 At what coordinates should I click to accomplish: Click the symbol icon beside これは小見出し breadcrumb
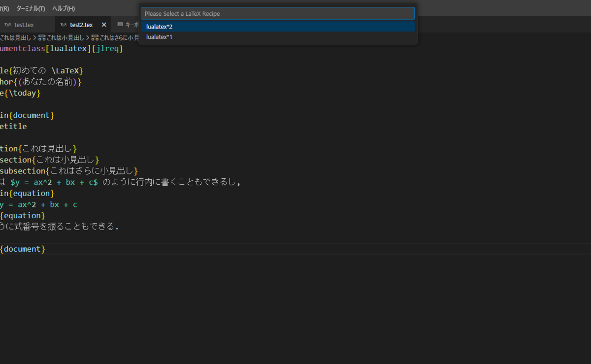click(43, 37)
